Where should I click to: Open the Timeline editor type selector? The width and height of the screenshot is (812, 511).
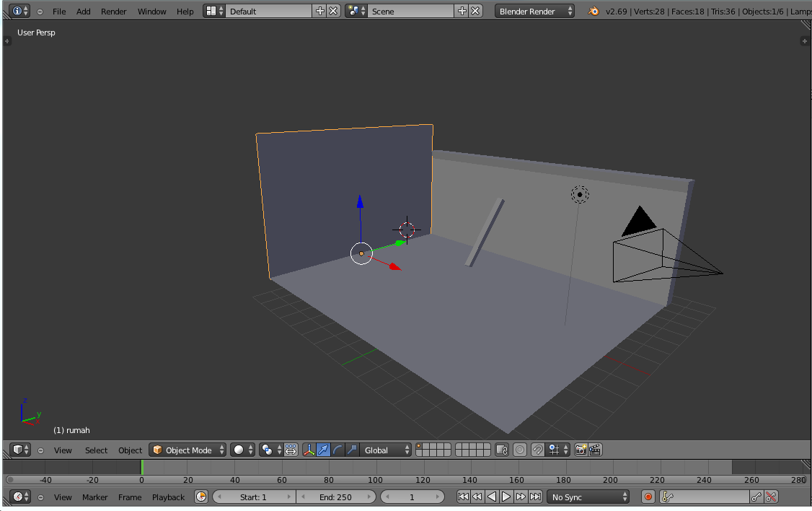point(19,497)
